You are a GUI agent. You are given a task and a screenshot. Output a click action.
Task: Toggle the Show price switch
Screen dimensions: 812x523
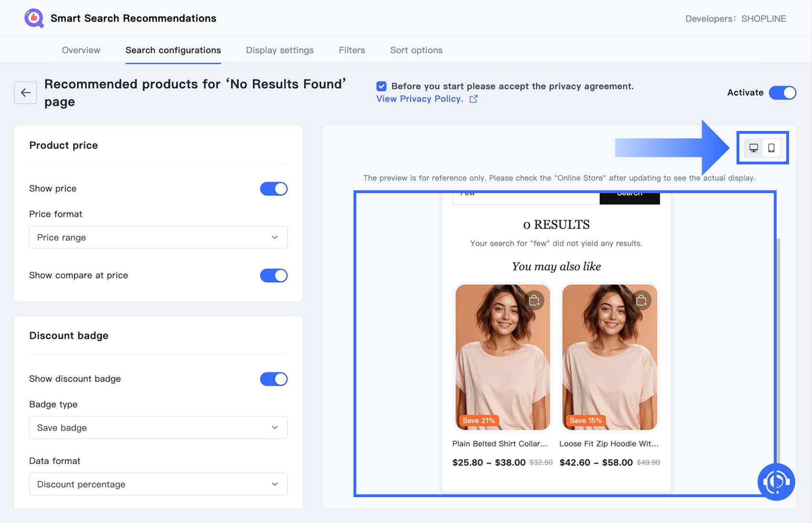click(x=274, y=189)
